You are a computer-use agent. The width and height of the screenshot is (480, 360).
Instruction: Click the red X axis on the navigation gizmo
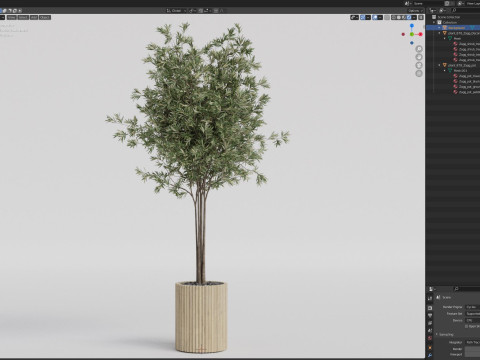pos(421,34)
